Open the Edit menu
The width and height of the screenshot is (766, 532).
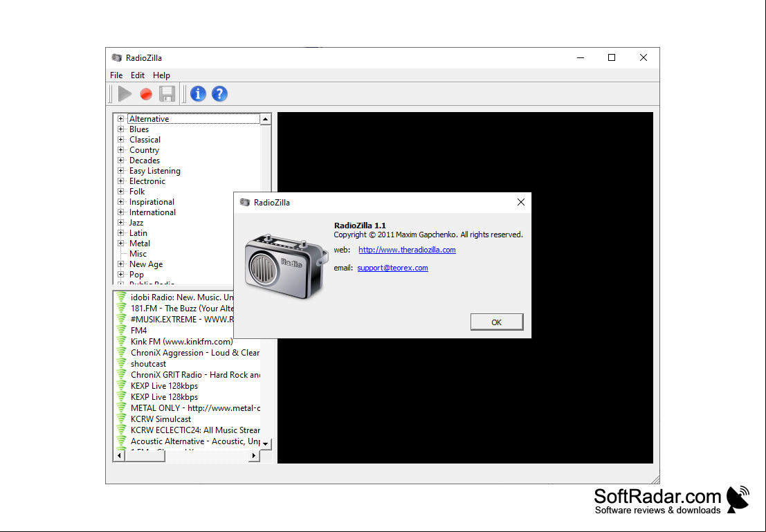137,75
